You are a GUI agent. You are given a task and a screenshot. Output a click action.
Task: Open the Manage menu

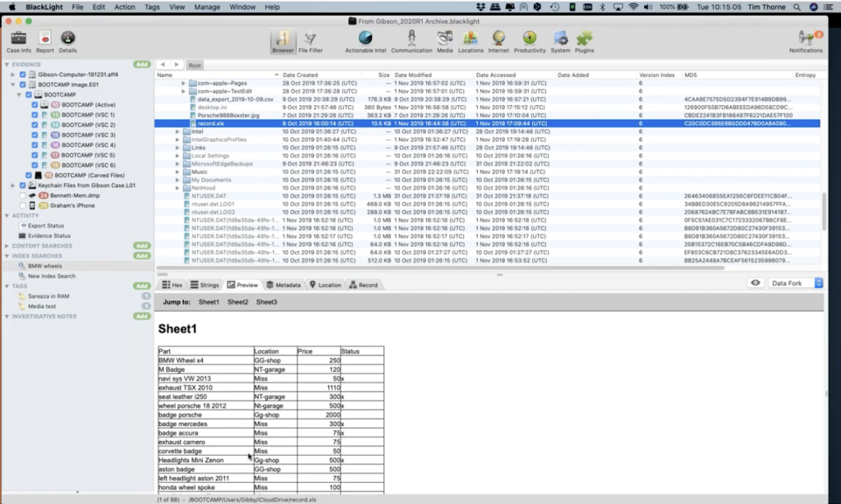click(206, 7)
